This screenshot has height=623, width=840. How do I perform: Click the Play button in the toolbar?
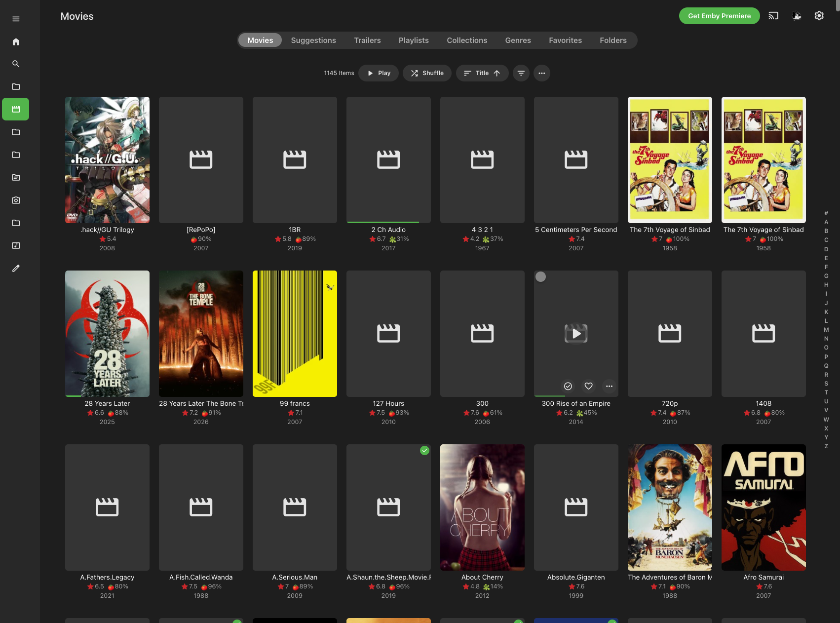click(x=379, y=73)
